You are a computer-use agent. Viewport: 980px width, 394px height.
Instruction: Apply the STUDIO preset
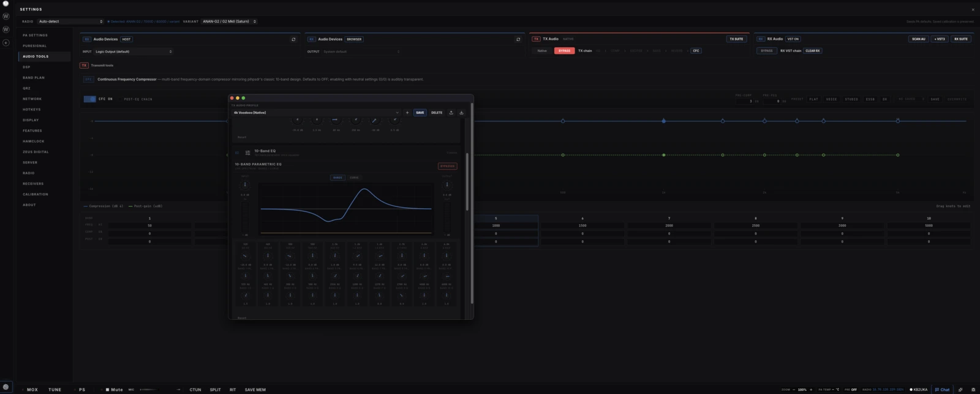[851, 99]
